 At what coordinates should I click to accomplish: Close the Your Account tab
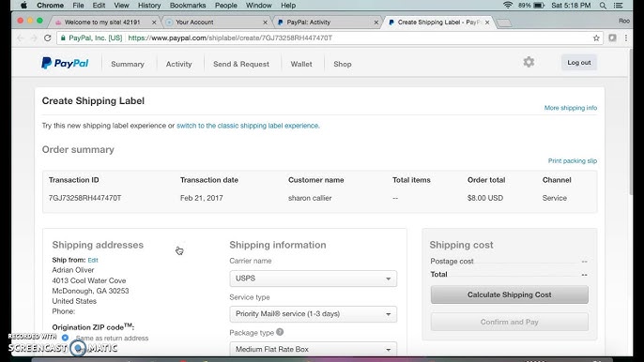pyautogui.click(x=265, y=23)
